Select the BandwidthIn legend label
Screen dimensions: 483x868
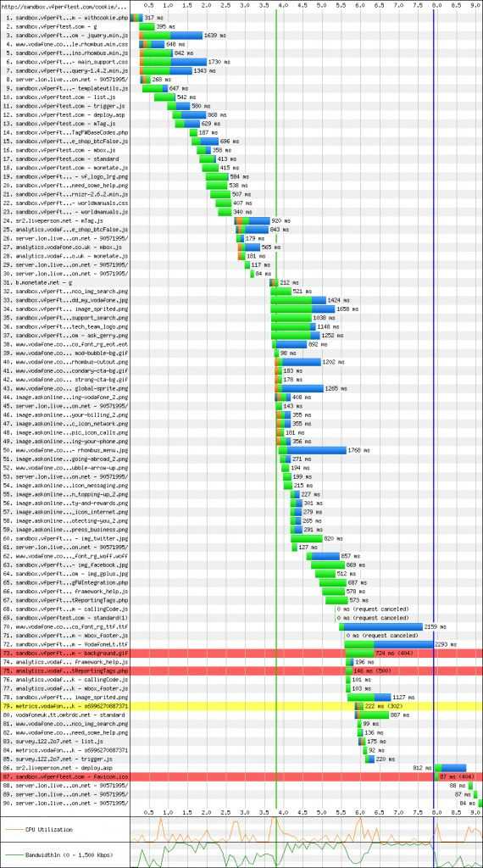[x=69, y=855]
